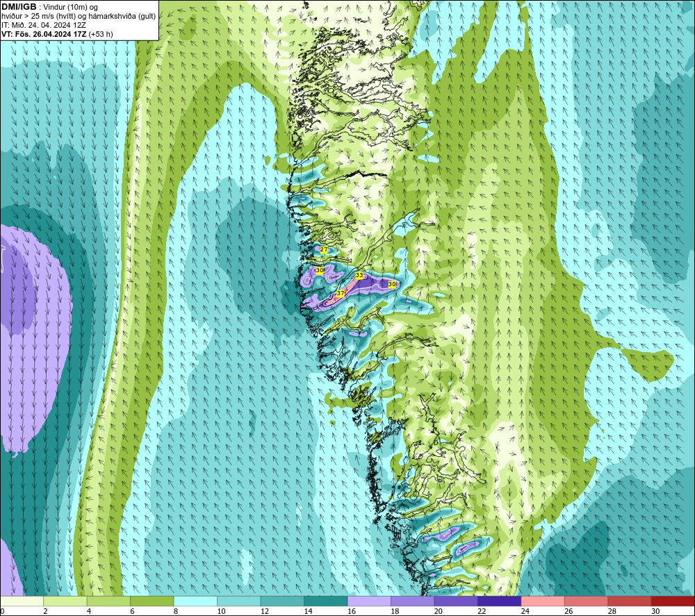Click the legend scale number 8
The width and height of the screenshot is (695, 616).
[176, 611]
